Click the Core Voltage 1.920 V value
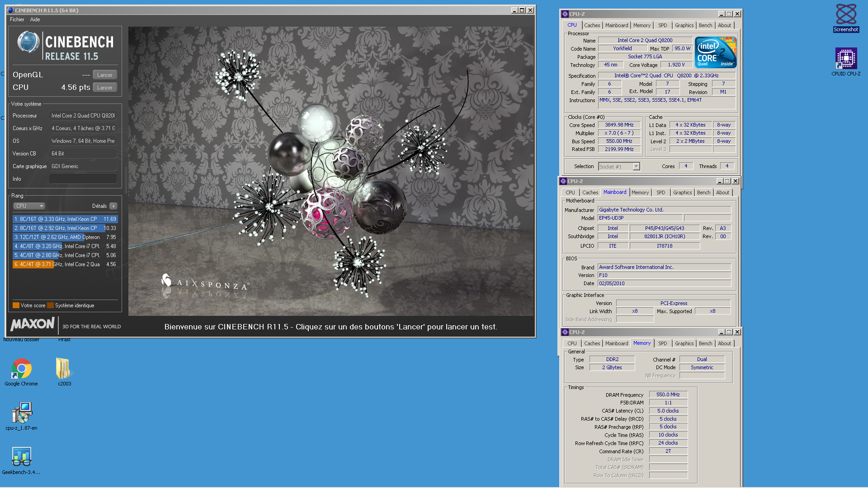 [676, 65]
